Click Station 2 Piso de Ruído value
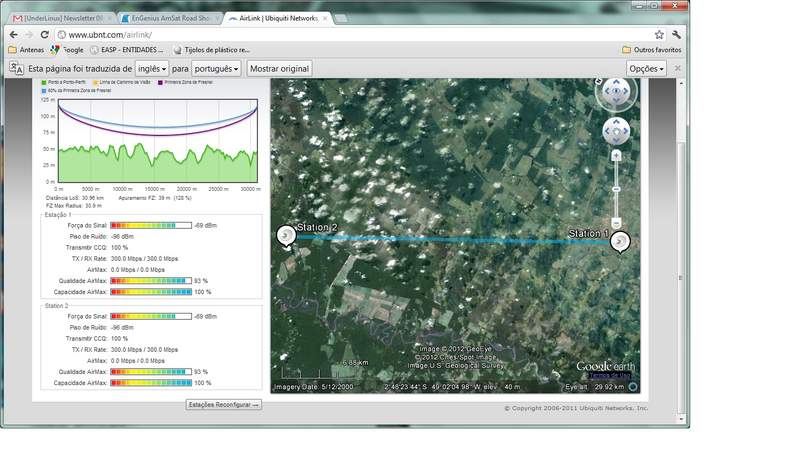The width and height of the screenshot is (800, 455). tap(122, 328)
